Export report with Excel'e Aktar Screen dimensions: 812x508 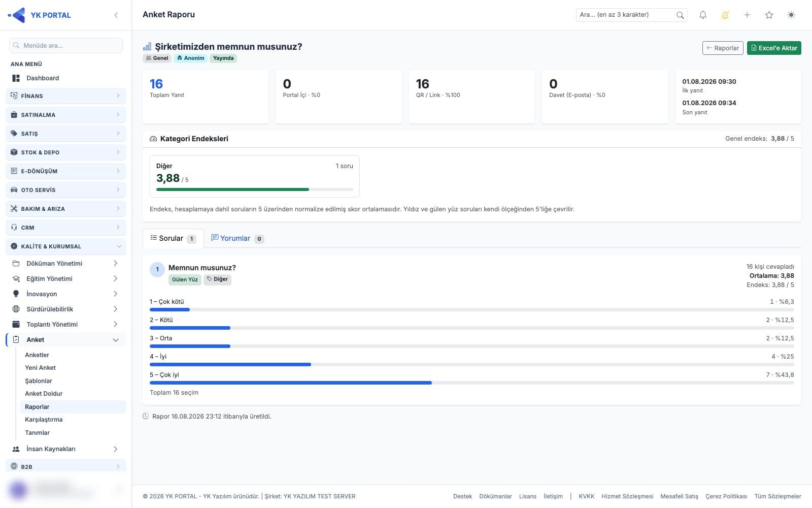point(774,48)
